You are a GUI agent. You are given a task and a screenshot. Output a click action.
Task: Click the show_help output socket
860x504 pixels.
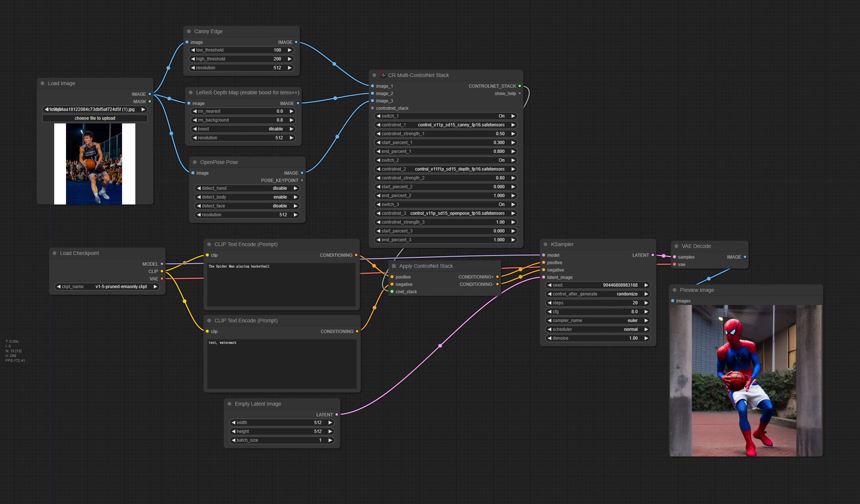[x=520, y=93]
